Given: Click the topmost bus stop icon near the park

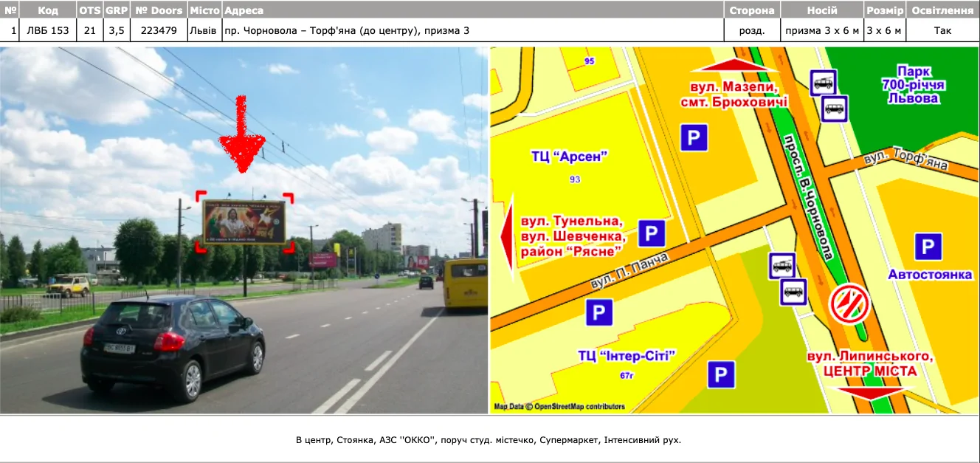Looking at the screenshot, I should coord(823,83).
